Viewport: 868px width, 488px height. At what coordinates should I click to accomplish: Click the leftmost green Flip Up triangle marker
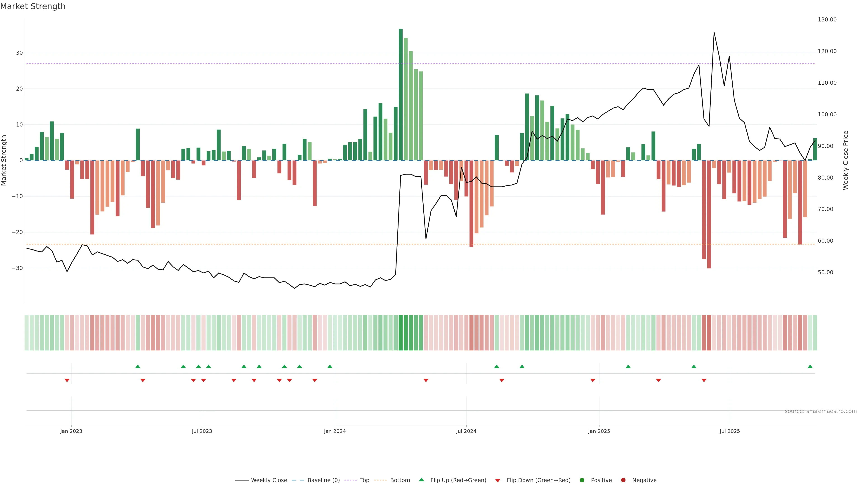(x=137, y=366)
